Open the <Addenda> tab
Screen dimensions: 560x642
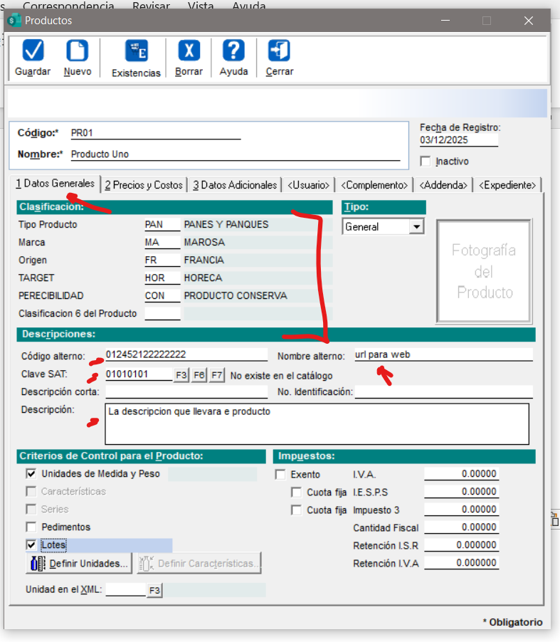click(443, 185)
